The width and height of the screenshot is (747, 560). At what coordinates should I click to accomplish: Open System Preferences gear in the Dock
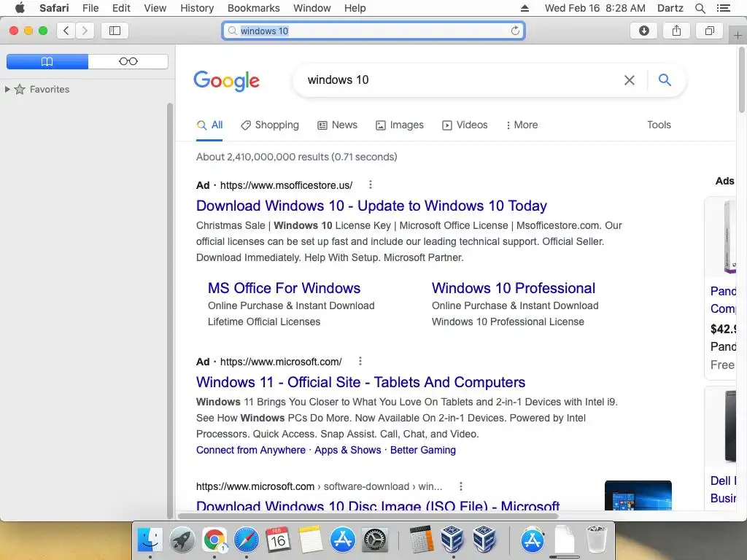pos(375,540)
